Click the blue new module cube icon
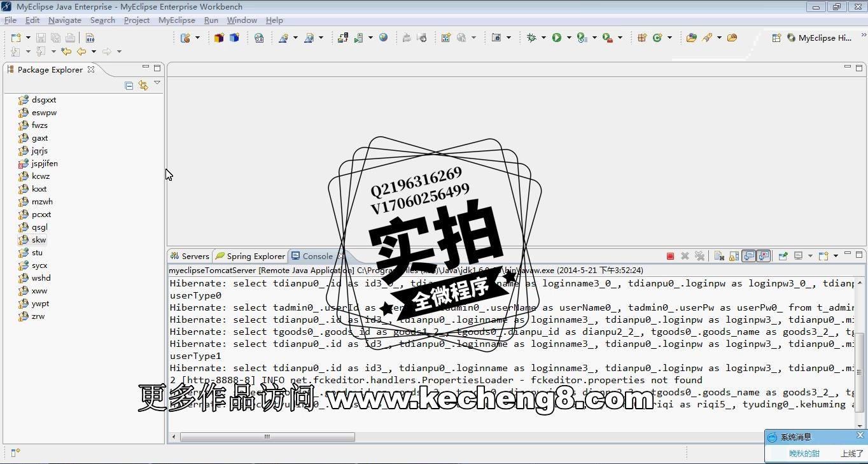 [x=234, y=38]
